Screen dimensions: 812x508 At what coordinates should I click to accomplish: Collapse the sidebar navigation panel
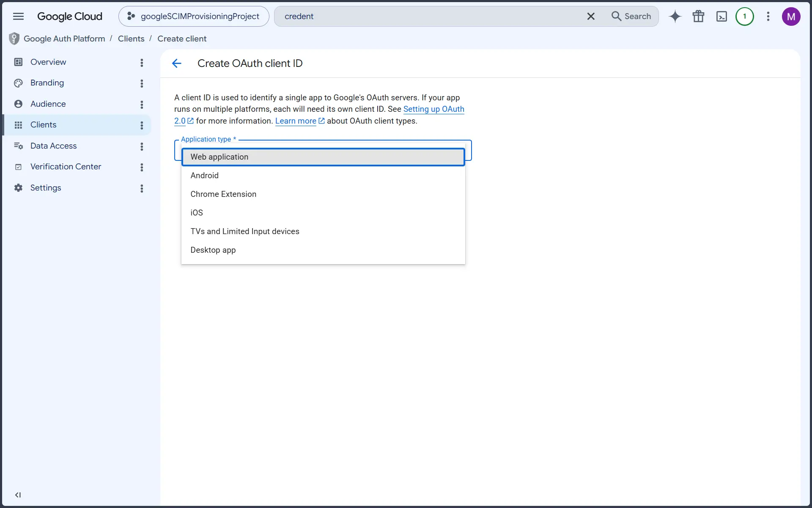coord(18,495)
